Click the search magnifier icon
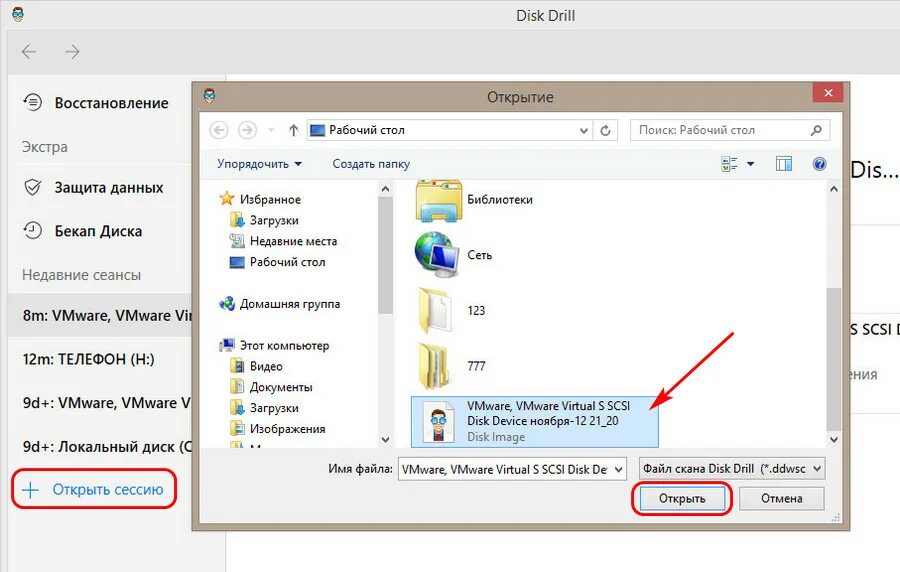 pyautogui.click(x=816, y=130)
